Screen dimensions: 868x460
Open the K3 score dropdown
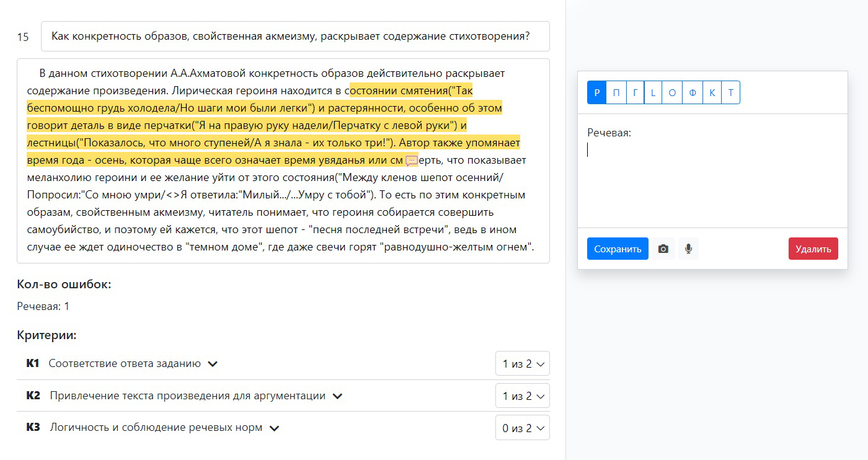pos(522,428)
